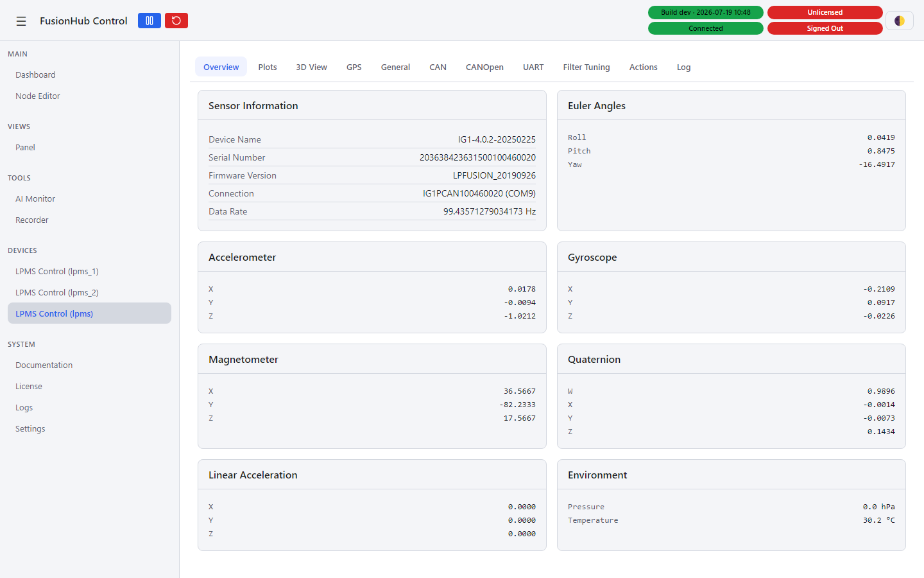The image size is (924, 578).
Task: Switch to the General tab
Action: click(395, 67)
